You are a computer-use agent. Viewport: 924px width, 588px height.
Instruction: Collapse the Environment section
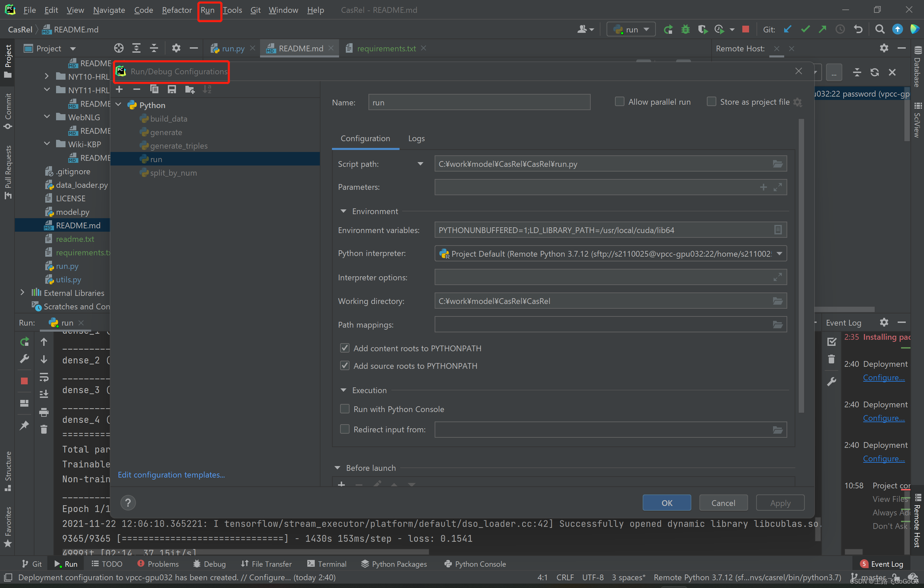(x=343, y=211)
